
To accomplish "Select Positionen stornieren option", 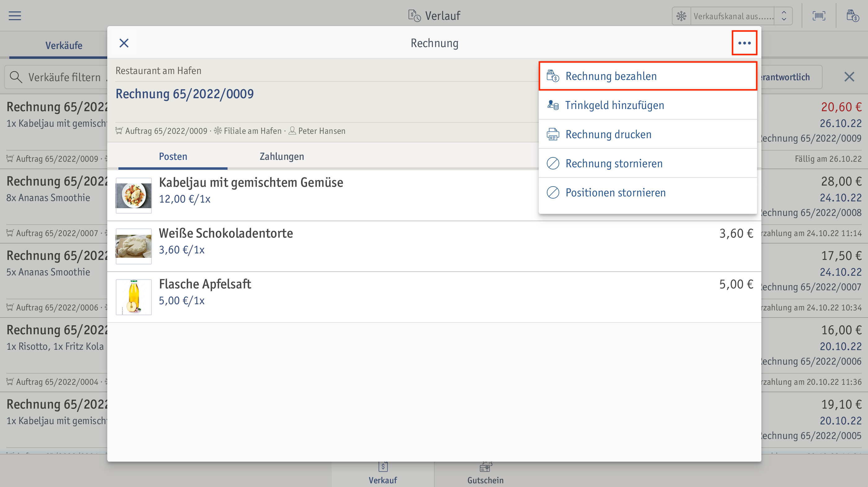I will point(648,193).
